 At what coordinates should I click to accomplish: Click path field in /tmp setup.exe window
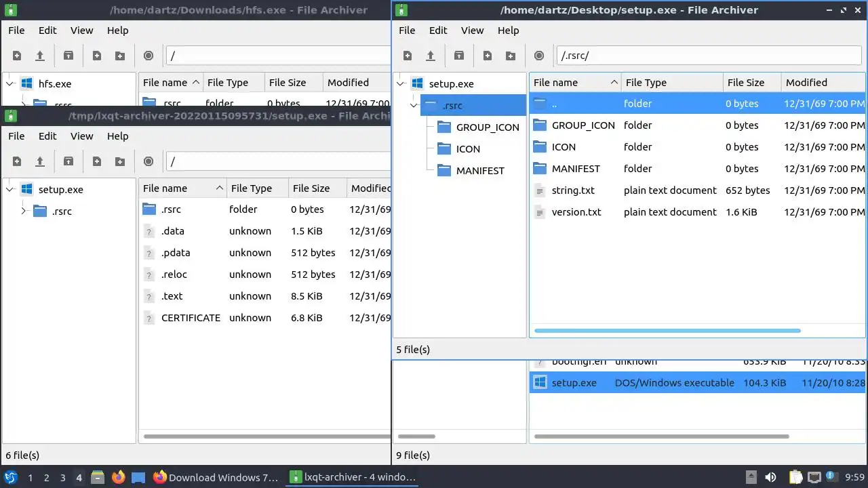pyautogui.click(x=279, y=161)
